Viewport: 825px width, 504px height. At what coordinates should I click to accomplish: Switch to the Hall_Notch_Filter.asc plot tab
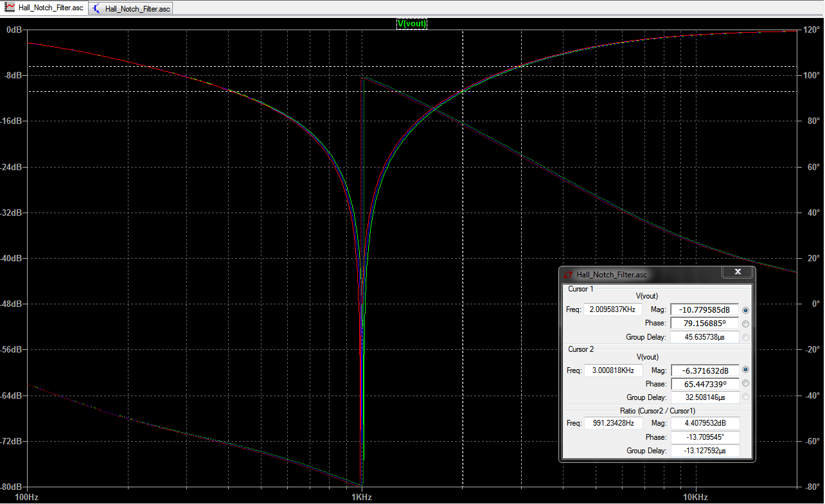pos(44,8)
